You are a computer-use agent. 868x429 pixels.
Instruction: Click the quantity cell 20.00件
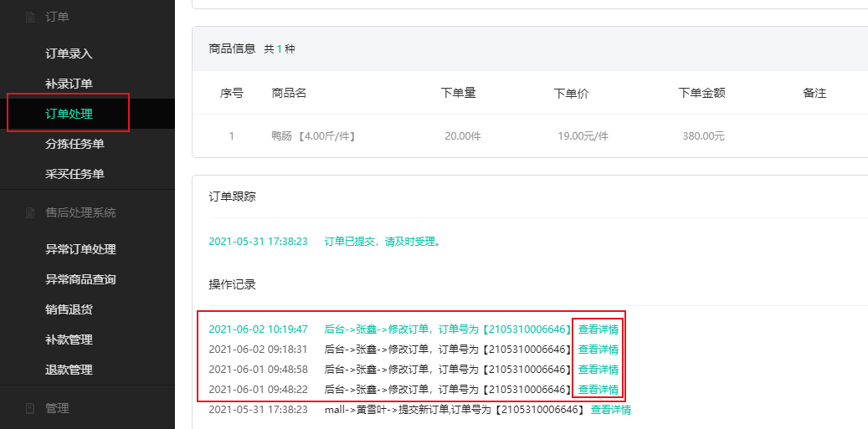pos(463,136)
